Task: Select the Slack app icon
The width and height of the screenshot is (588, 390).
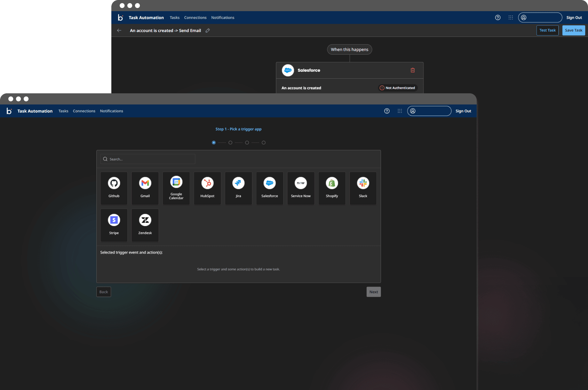Action: [x=363, y=188]
